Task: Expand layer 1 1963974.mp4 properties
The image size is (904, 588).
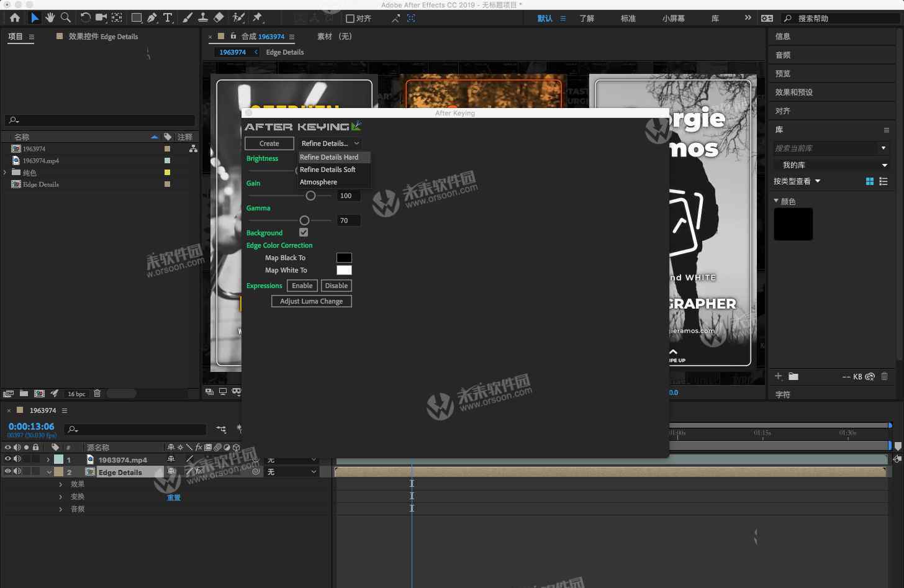Action: (48, 460)
